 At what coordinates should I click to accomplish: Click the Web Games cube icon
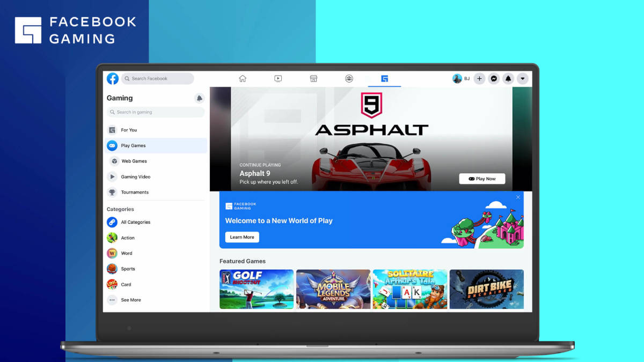(x=114, y=161)
